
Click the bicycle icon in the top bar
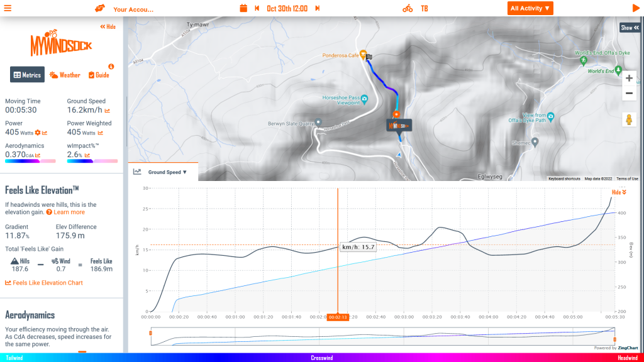coord(408,8)
